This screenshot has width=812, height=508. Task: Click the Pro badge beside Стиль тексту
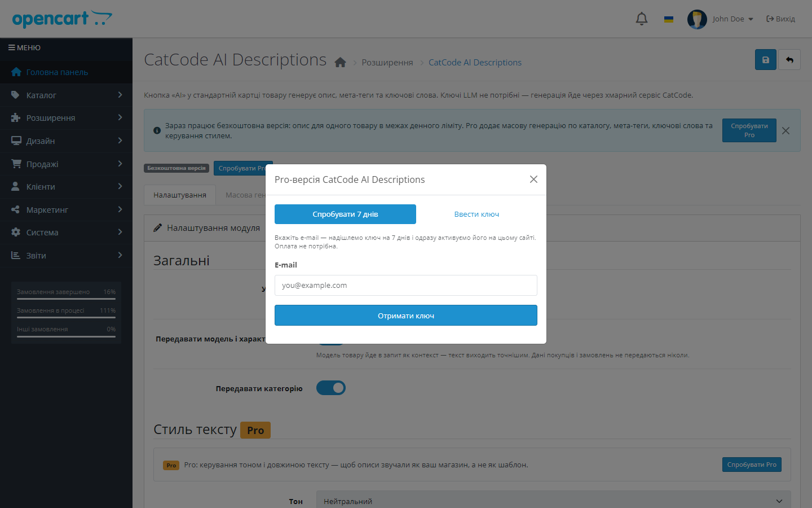pos(255,430)
